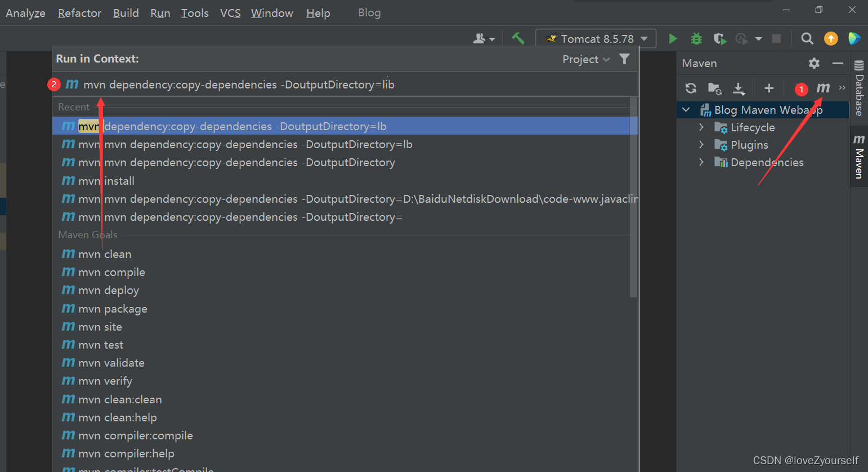Click the goal list vertical scrollbar
Screen dimensions: 868x472
click(x=633, y=197)
